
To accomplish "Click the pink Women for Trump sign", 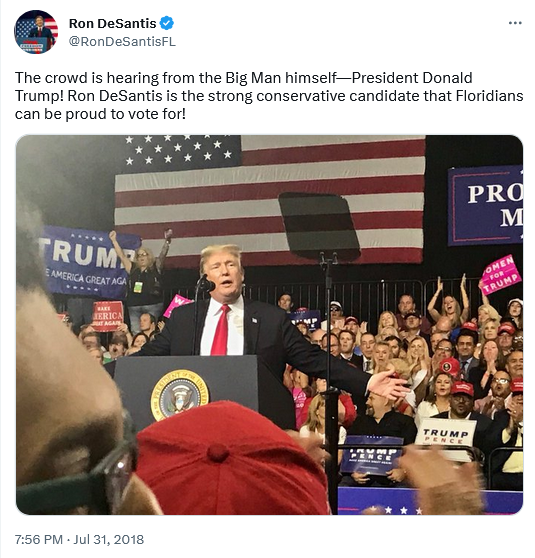I will pos(500,274).
